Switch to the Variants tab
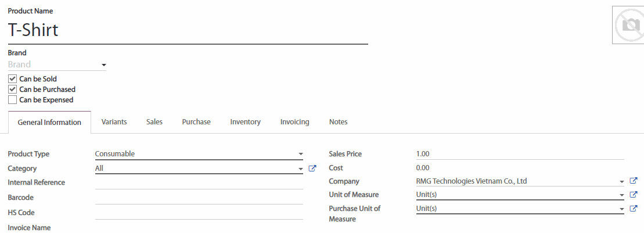The image size is (644, 233). point(114,122)
